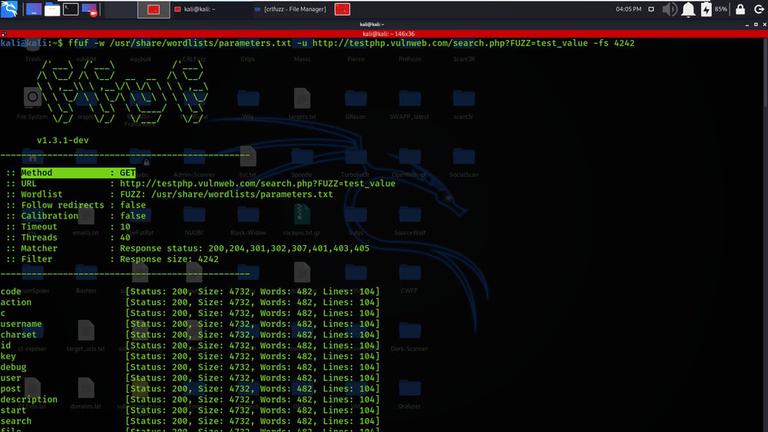Click the red icon after File Manager button

click(x=342, y=9)
